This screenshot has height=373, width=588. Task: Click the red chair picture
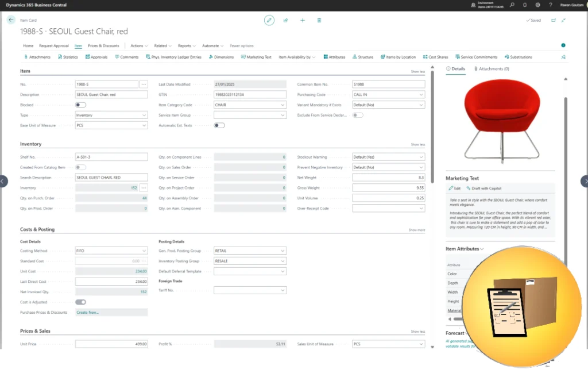point(502,121)
